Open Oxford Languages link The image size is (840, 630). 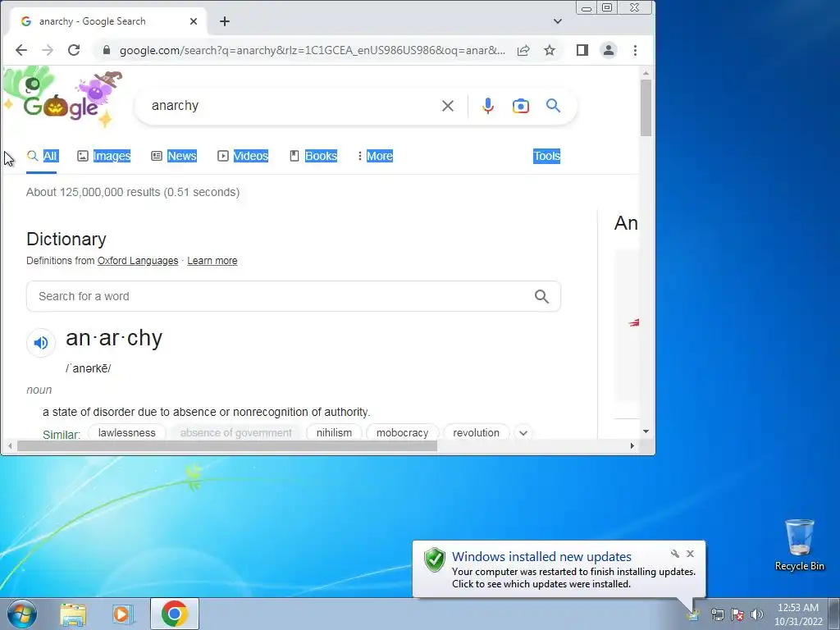(x=138, y=261)
